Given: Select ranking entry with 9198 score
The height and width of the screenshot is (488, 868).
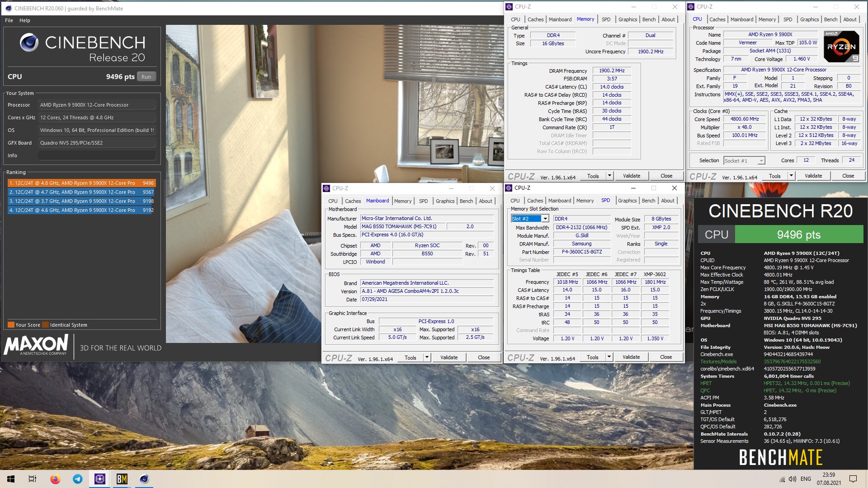Looking at the screenshot, I should [81, 201].
